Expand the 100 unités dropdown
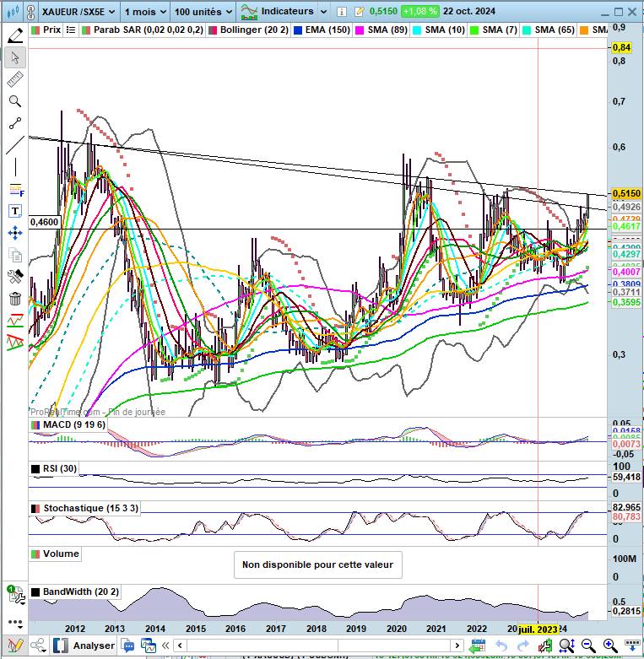Image resolution: width=644 pixels, height=659 pixels. pyautogui.click(x=203, y=12)
